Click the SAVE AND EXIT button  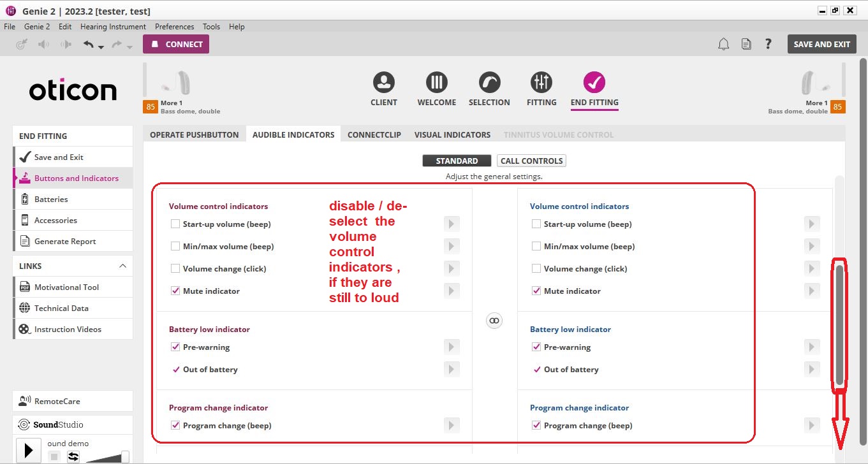point(821,44)
